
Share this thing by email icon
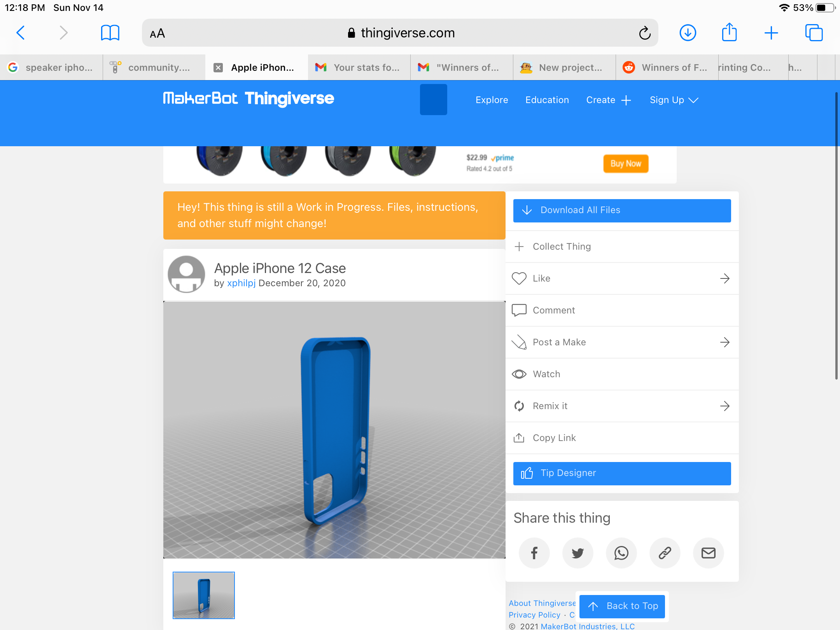click(708, 553)
